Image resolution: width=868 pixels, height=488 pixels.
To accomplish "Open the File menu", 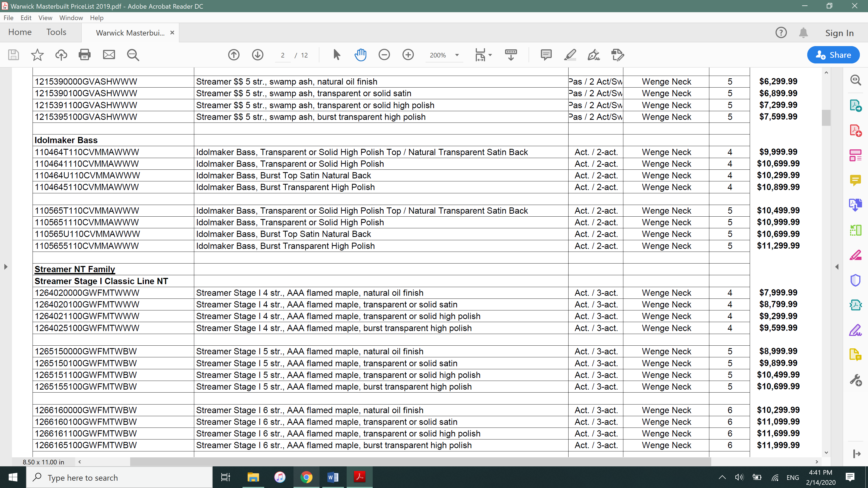I will (x=8, y=18).
